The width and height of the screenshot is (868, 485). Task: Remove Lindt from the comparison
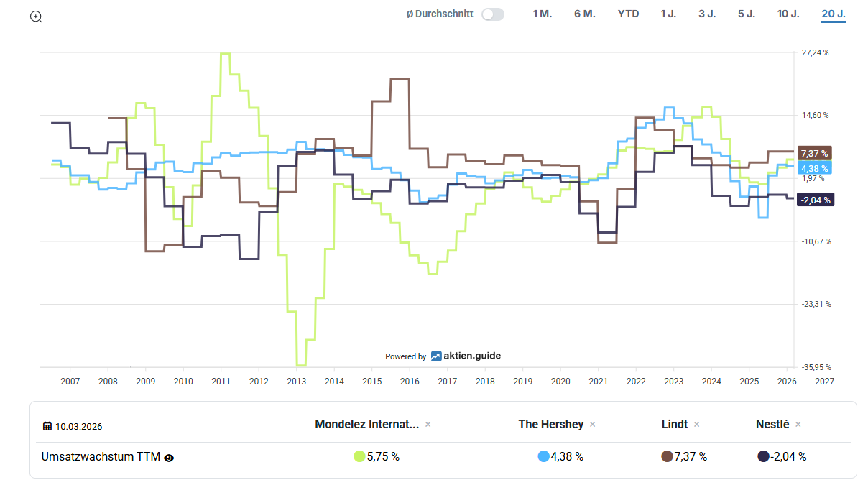pyautogui.click(x=697, y=425)
